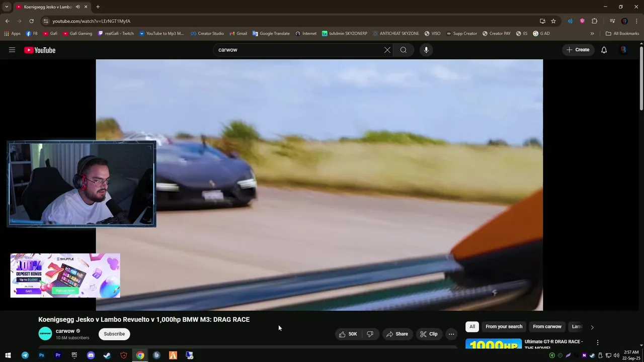
Task: Open the Chrome profile avatar
Action: (x=624, y=21)
